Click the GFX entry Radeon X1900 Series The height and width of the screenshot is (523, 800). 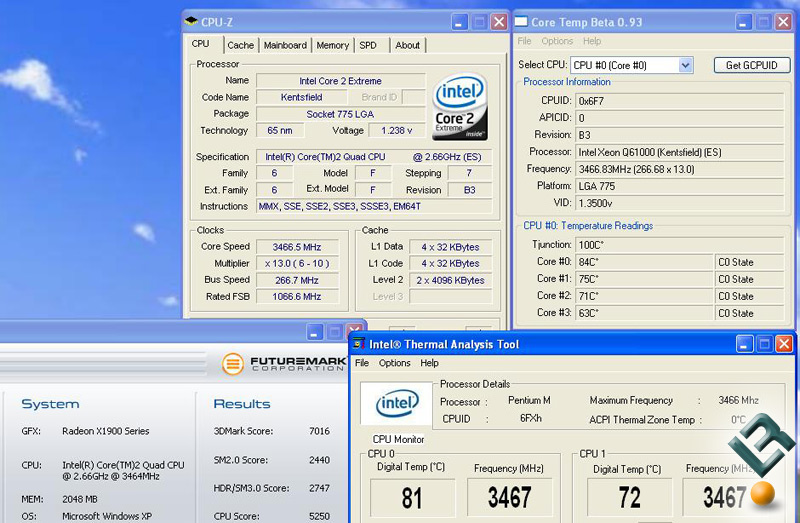click(106, 431)
